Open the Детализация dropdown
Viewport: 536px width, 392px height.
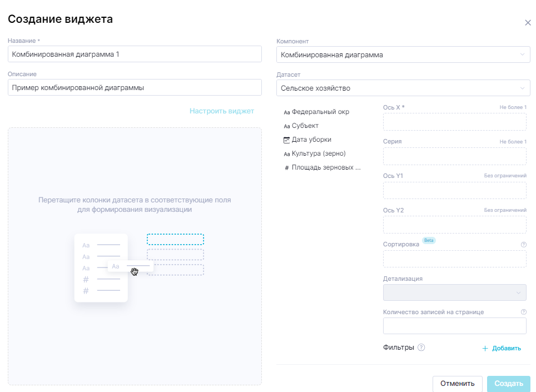point(454,292)
